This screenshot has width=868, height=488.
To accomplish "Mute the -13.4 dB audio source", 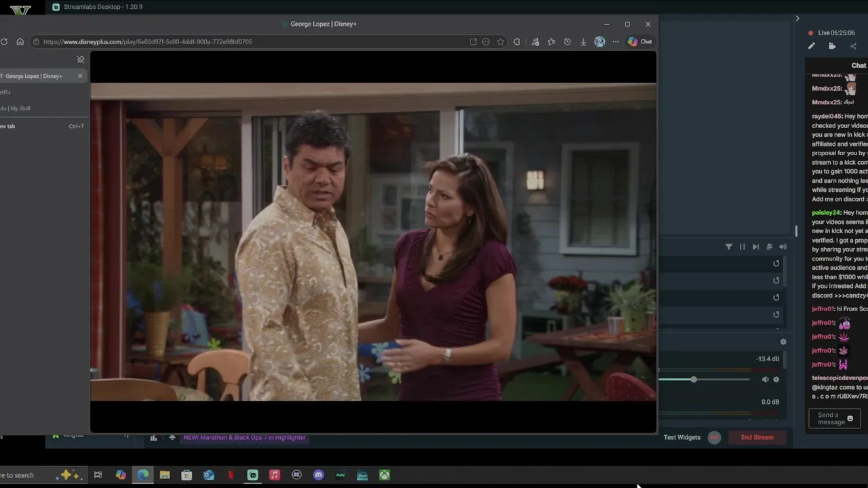I will click(765, 380).
